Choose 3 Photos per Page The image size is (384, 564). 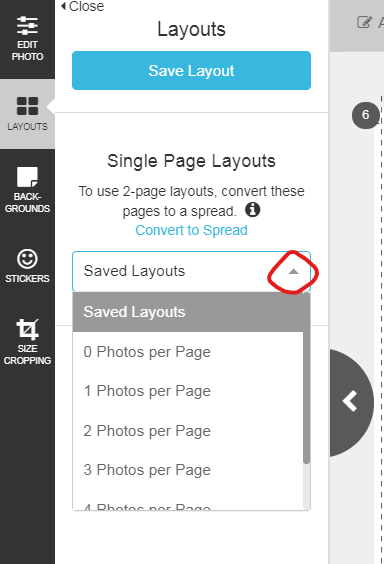coord(188,470)
